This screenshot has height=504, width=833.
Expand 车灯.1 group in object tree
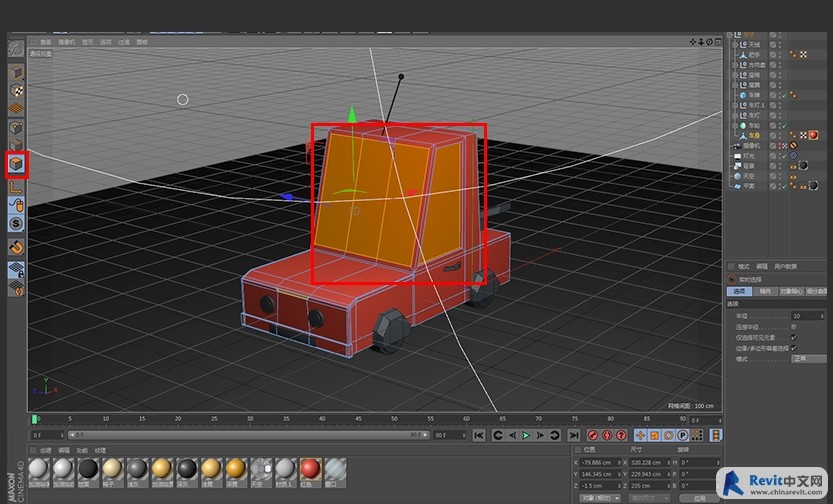coord(736,105)
